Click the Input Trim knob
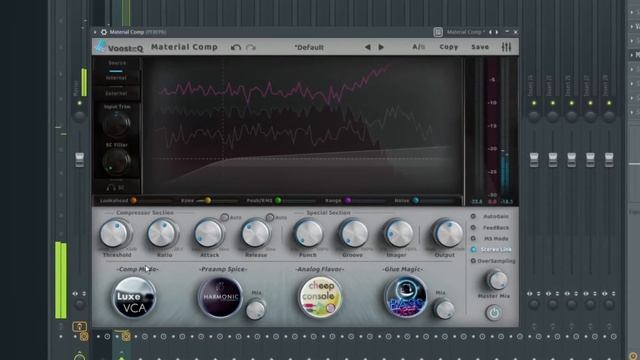Image resolution: width=640 pixels, height=360 pixels. click(x=117, y=124)
